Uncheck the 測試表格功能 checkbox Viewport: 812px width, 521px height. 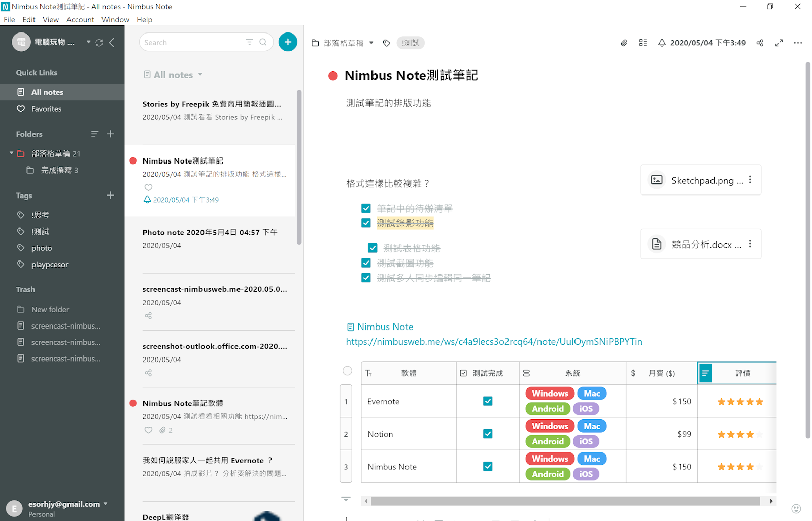373,248
